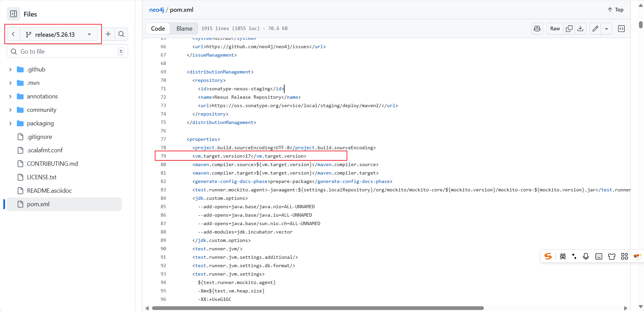Click line number 77
This screenshot has width=644, height=311.
(x=163, y=139)
